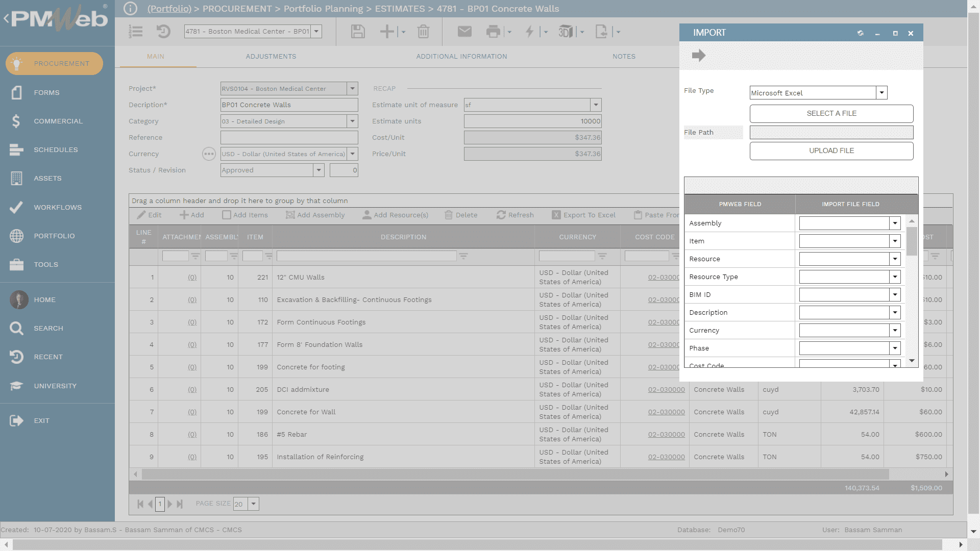Click the Email/Send icon in toolbar

(464, 31)
